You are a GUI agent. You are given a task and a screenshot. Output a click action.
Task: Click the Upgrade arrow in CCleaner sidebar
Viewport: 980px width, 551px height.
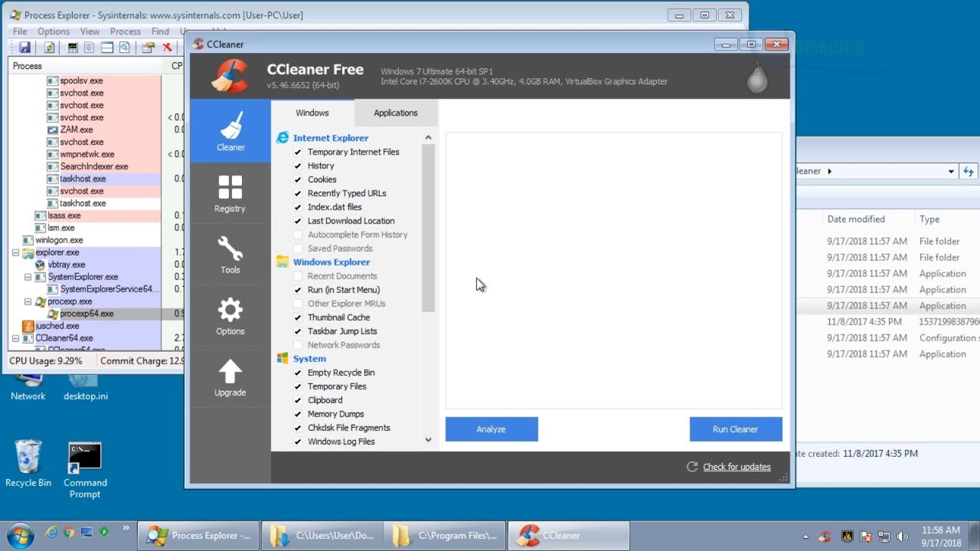[230, 377]
